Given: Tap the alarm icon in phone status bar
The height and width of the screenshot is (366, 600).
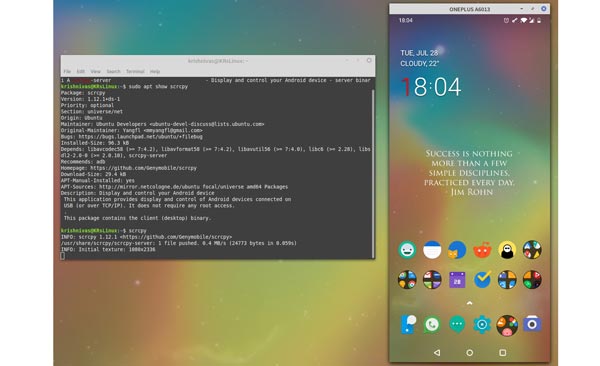Looking at the screenshot, I should click(506, 20).
